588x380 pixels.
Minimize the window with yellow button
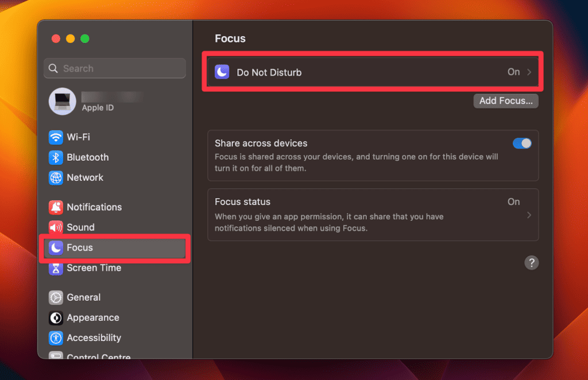(71, 38)
